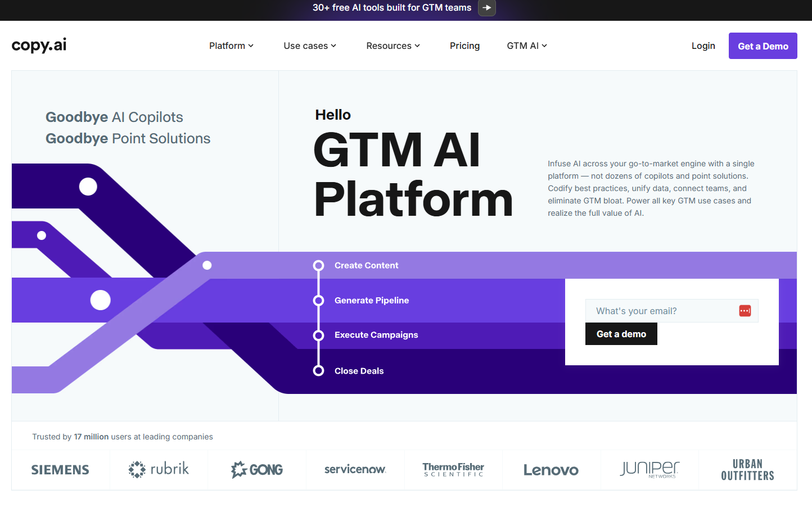Screen dimensions: 812x508
Task: Click the Gong logo
Action: [x=257, y=470]
